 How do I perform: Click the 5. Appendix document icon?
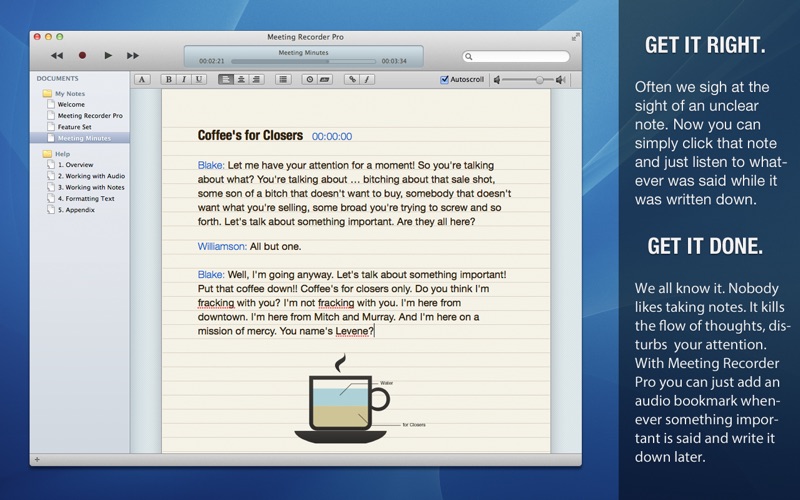tap(51, 210)
